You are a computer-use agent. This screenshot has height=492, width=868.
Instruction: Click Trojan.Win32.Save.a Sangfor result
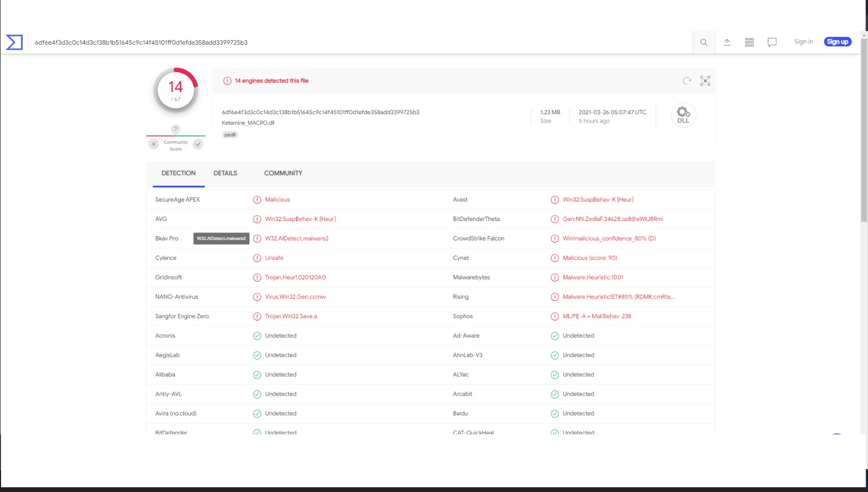click(291, 316)
